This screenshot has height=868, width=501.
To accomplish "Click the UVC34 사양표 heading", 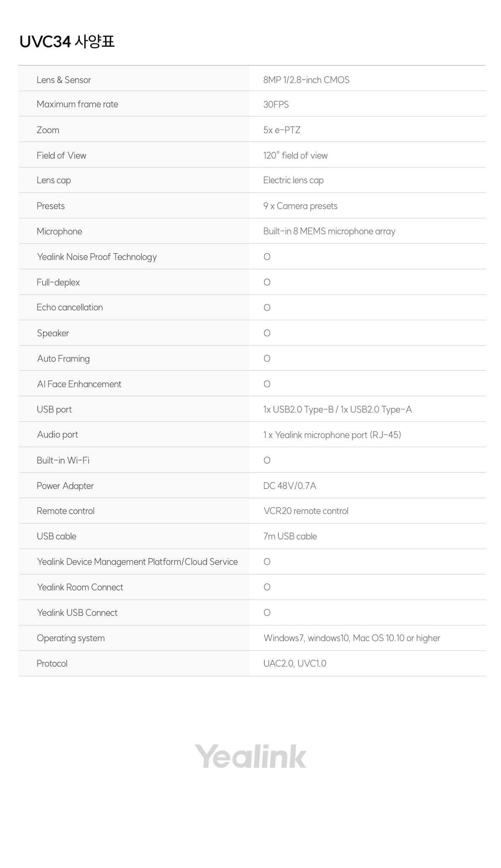I will click(67, 41).
